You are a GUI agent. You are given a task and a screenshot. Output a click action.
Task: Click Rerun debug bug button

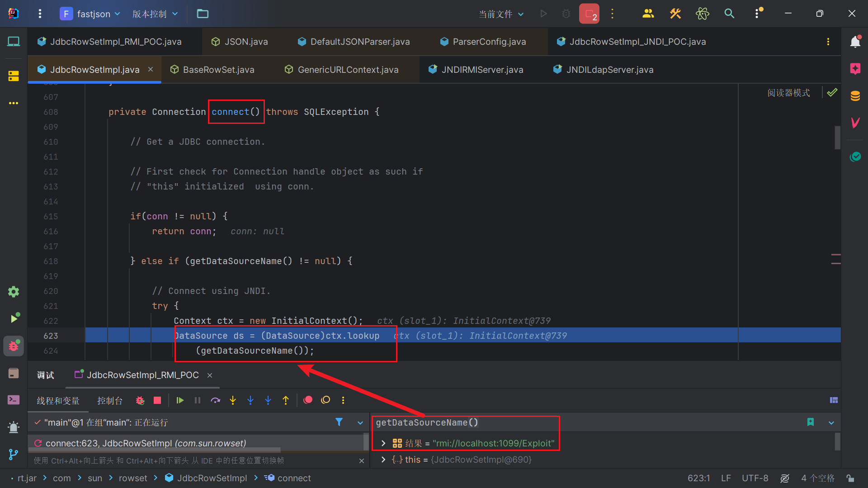pyautogui.click(x=140, y=400)
